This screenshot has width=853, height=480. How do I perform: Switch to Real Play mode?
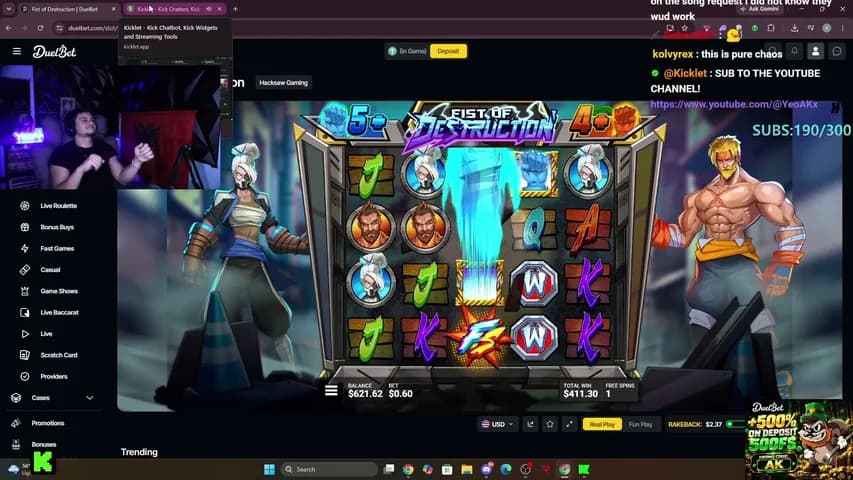tap(602, 424)
